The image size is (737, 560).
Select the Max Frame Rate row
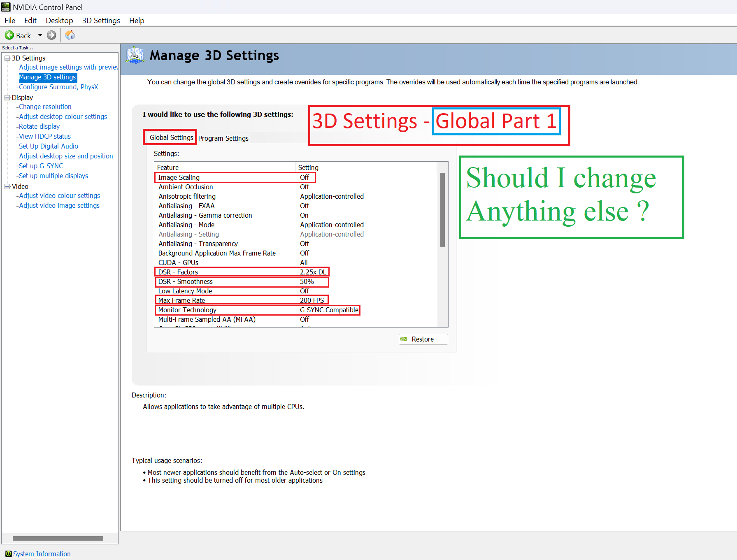295,300
